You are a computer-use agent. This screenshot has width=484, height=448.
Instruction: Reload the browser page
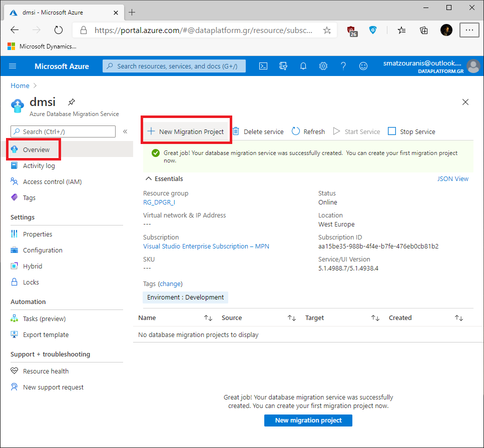(x=59, y=30)
